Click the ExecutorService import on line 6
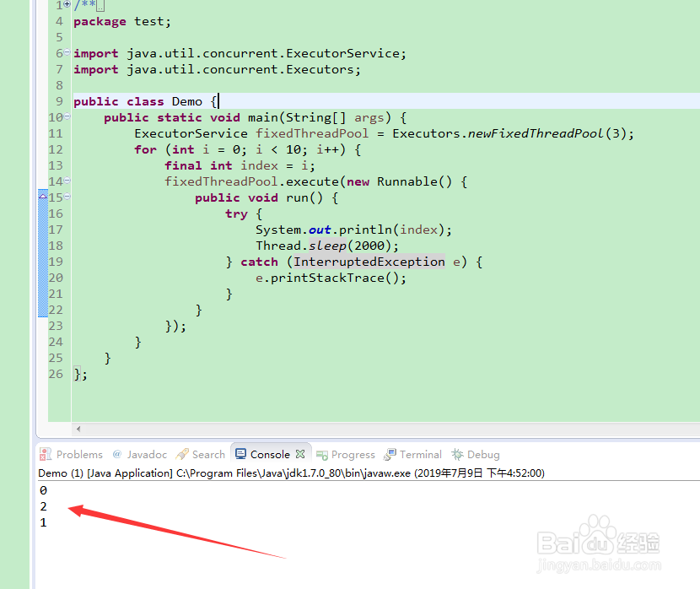This screenshot has height=589, width=700. click(240, 54)
